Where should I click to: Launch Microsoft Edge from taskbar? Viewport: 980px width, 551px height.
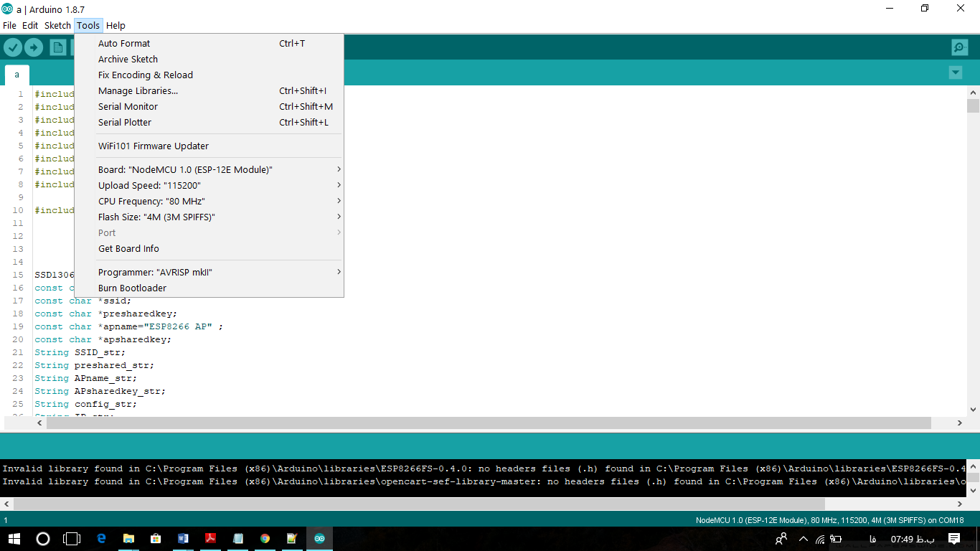coord(101,538)
